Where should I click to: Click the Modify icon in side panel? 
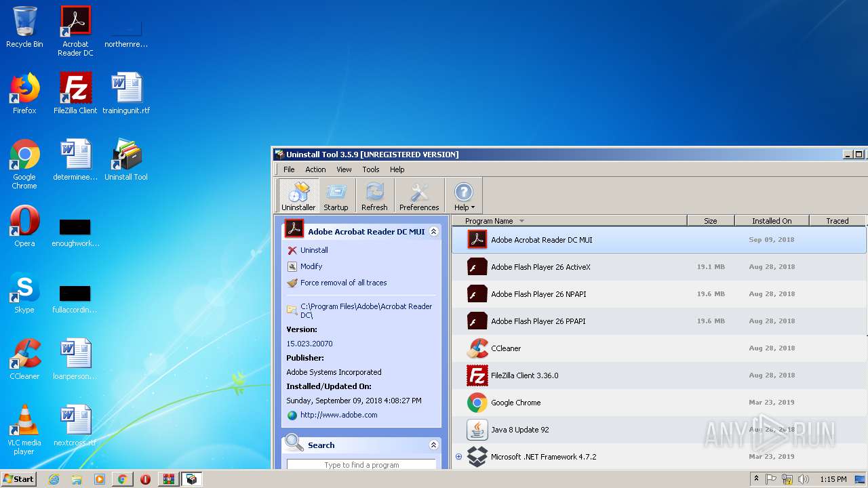292,266
